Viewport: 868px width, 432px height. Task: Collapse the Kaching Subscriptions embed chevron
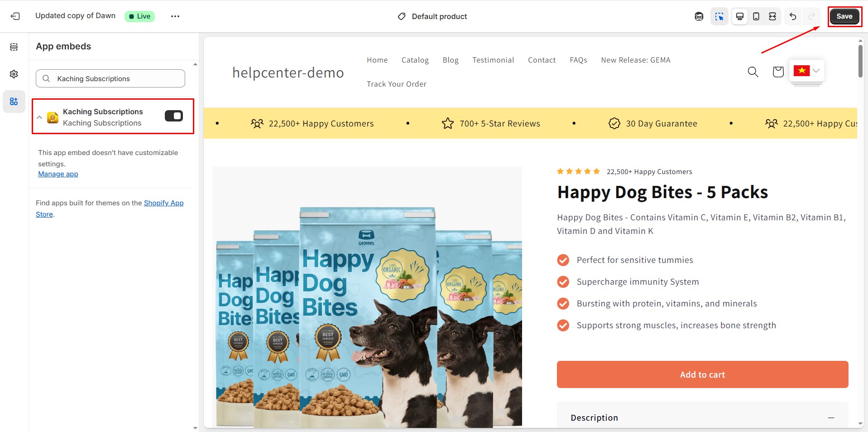[x=39, y=117]
